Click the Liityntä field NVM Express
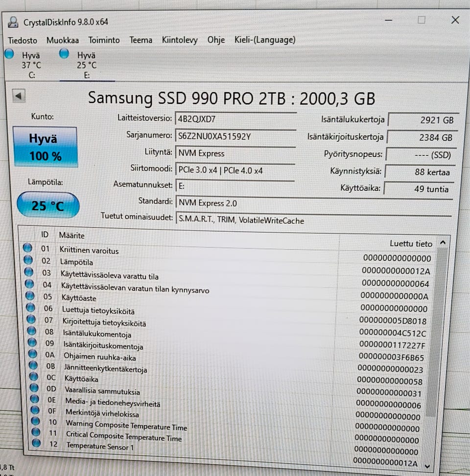The width and height of the screenshot is (470, 476). tap(235, 153)
